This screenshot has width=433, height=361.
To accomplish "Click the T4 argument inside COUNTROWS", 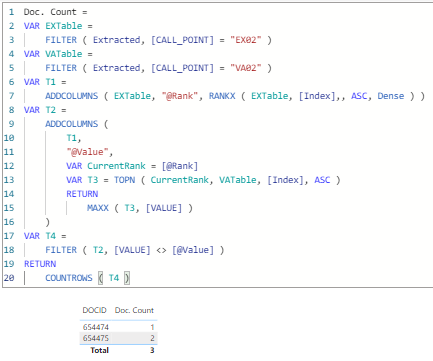I will click(114, 278).
